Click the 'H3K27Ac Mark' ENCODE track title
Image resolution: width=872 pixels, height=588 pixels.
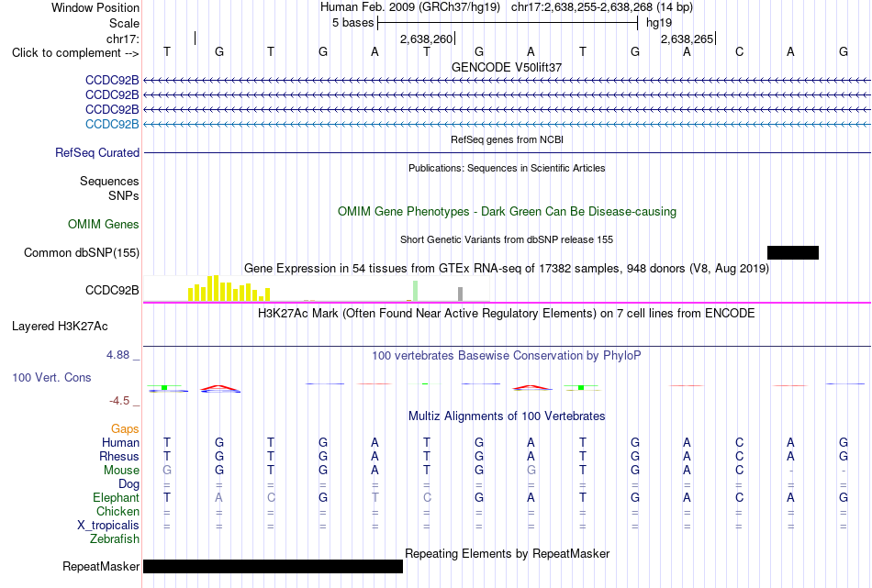pos(507,314)
